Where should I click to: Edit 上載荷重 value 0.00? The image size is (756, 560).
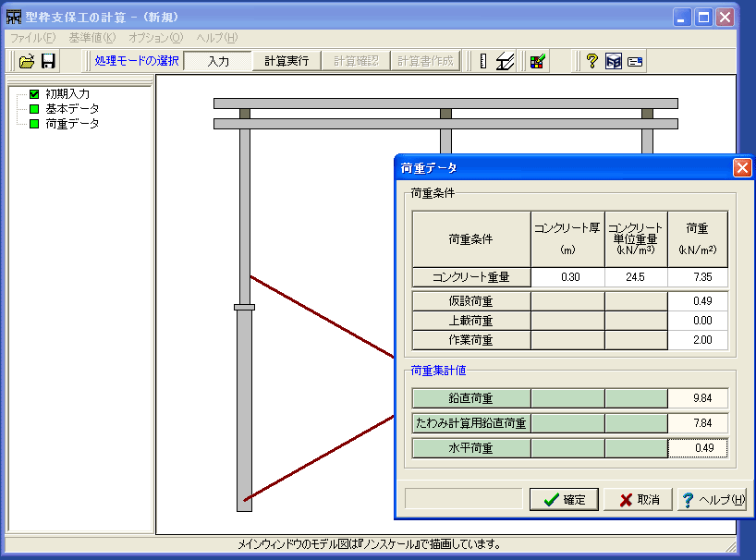point(698,321)
